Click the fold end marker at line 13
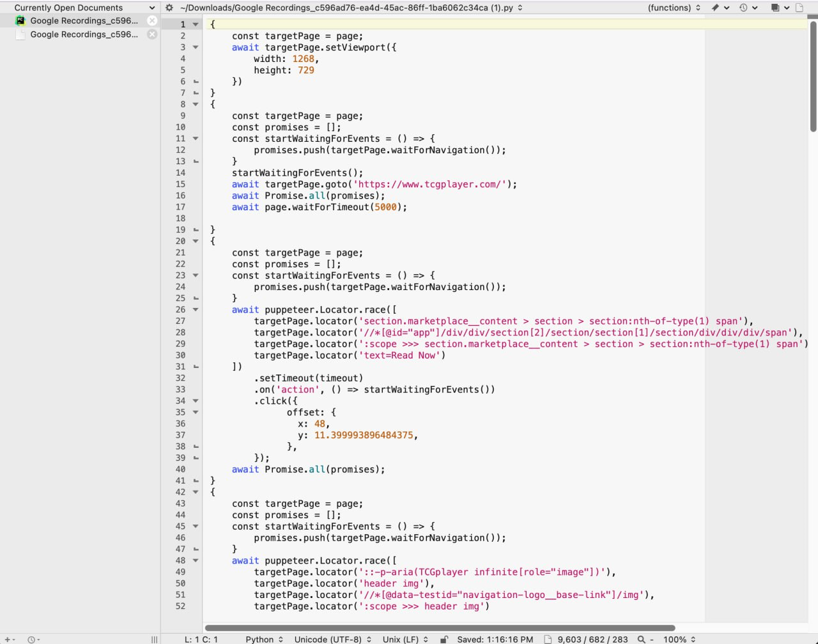This screenshot has height=644, width=818. click(x=196, y=162)
